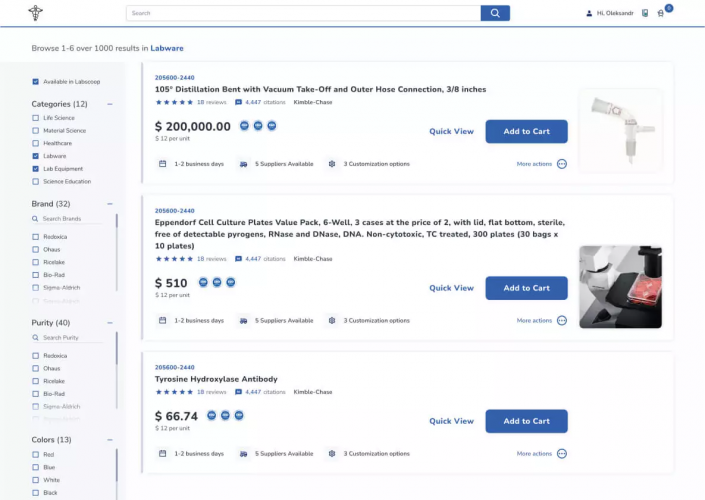Open Quick View for Distillation Bent product

pyautogui.click(x=451, y=131)
